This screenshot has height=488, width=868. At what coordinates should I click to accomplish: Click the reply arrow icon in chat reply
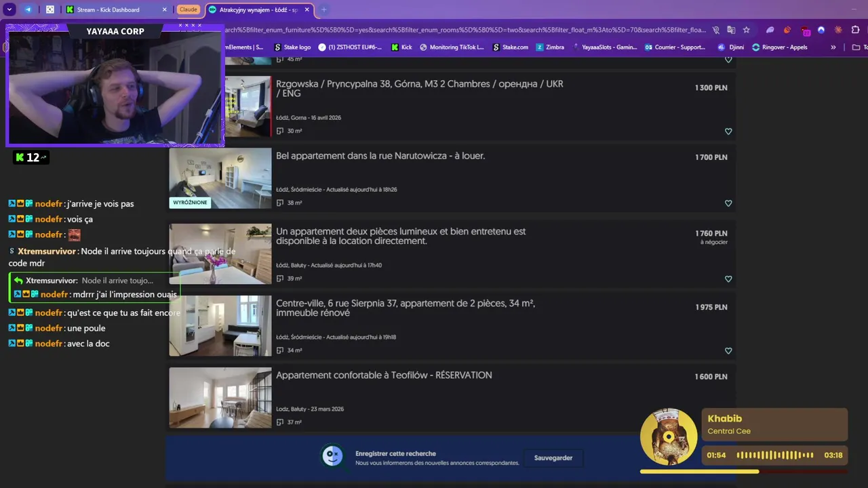[x=18, y=281]
